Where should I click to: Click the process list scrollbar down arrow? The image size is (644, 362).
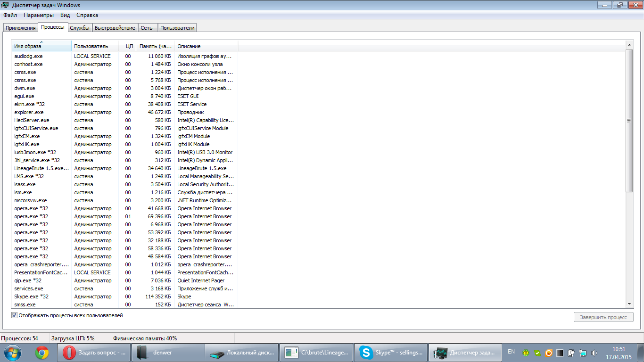coord(629,304)
